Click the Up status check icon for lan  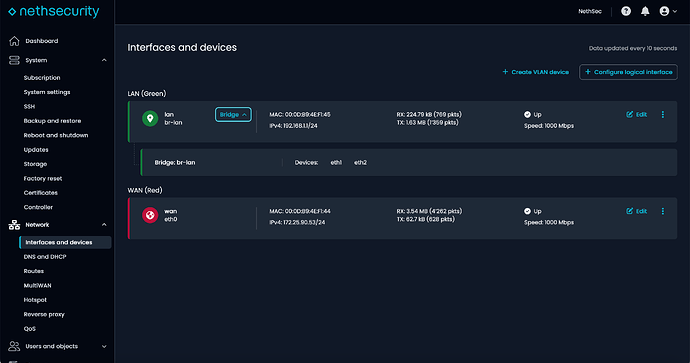click(527, 114)
